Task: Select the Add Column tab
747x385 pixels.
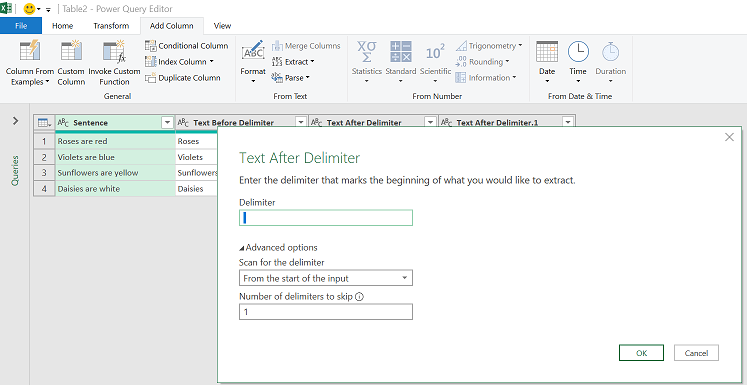Action: click(172, 26)
